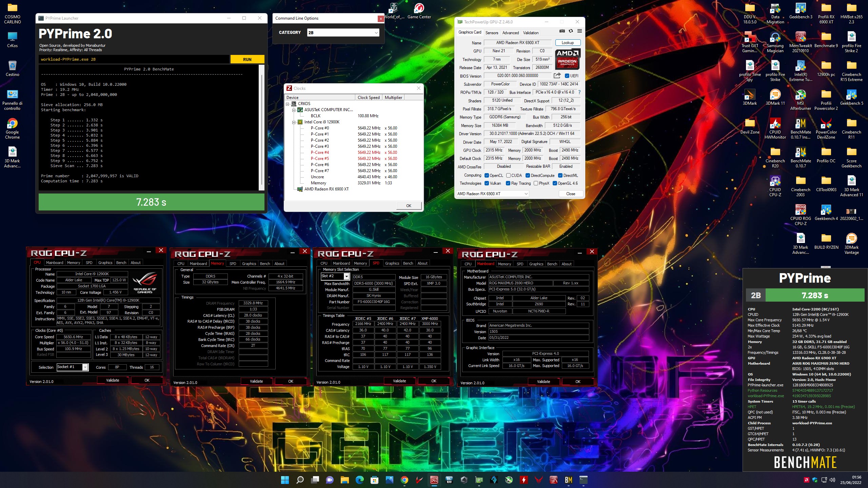Switch to the GPU-Z Validation tab

point(531,33)
